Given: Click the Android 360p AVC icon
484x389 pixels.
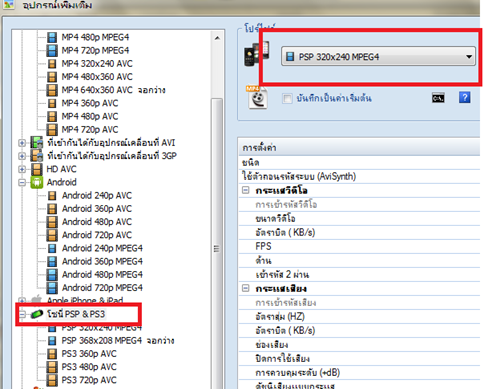Looking at the screenshot, I should pos(52,209).
